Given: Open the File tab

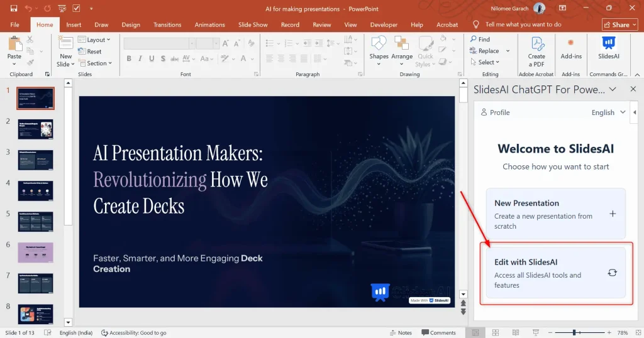Looking at the screenshot, I should pyautogui.click(x=15, y=25).
